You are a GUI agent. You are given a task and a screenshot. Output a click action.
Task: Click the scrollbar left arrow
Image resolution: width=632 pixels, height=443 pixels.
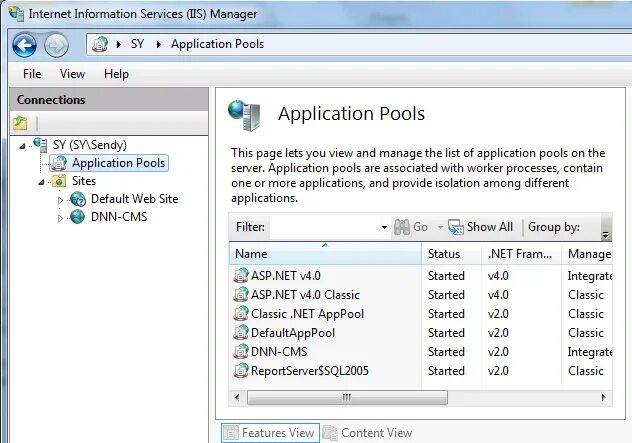237,397
